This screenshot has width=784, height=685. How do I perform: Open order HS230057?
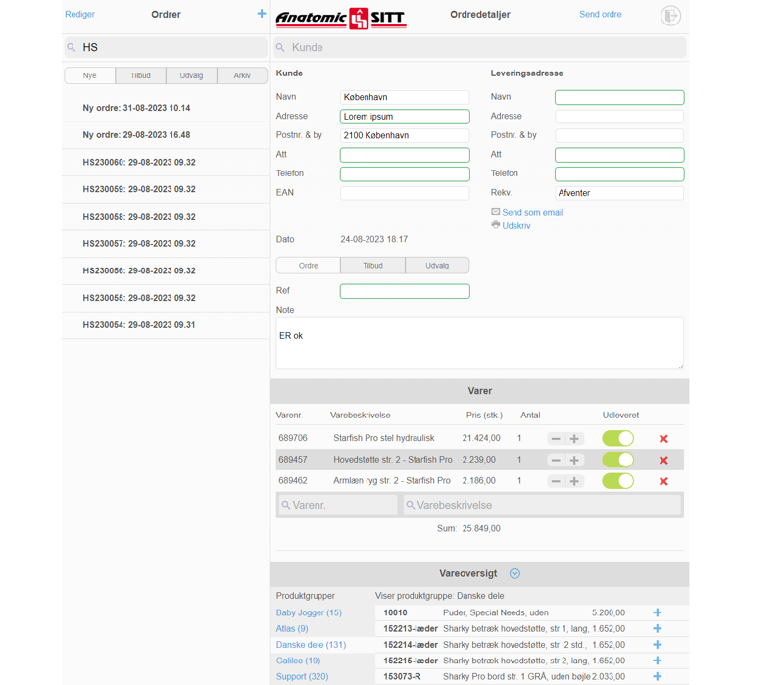point(166,243)
